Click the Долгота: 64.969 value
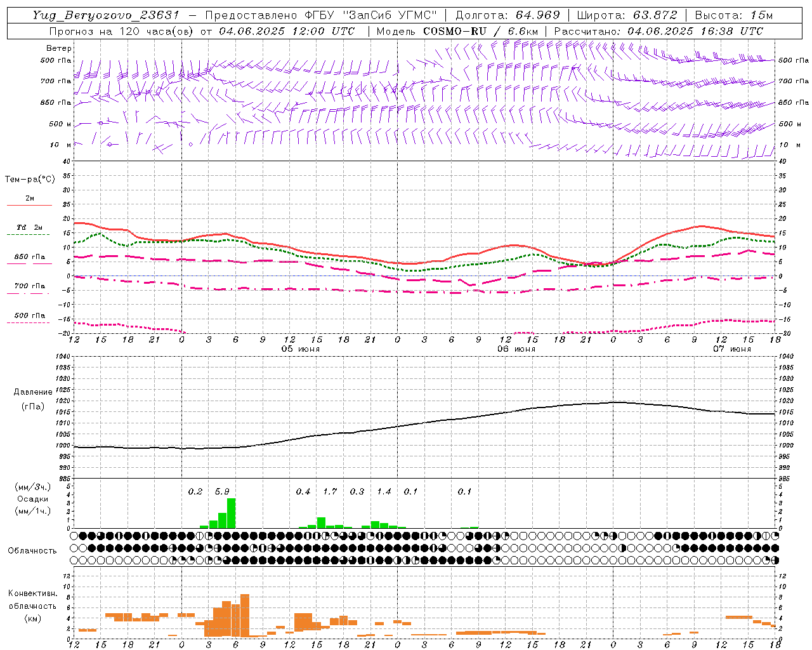The width and height of the screenshot is (812, 650). coord(507,15)
